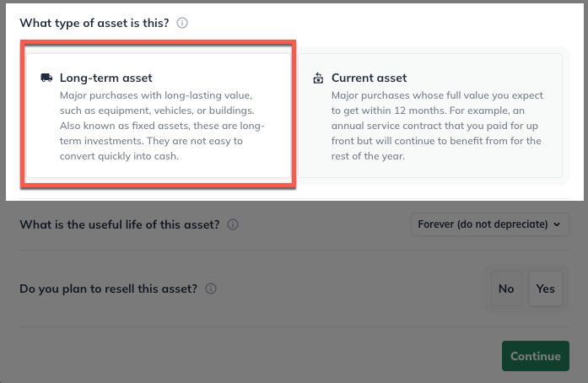This screenshot has height=383, width=588.
Task: Choose the Current asset option card
Action: point(430,116)
